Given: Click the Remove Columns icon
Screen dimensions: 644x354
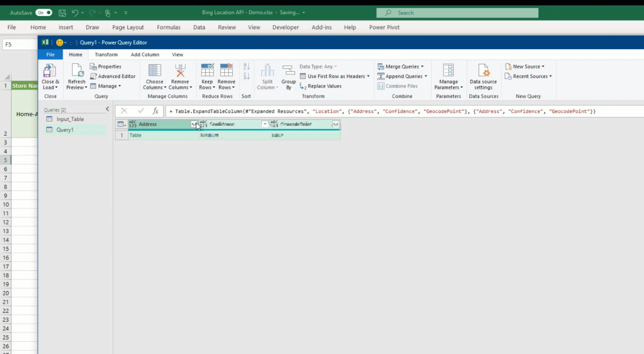Looking at the screenshot, I should click(180, 71).
